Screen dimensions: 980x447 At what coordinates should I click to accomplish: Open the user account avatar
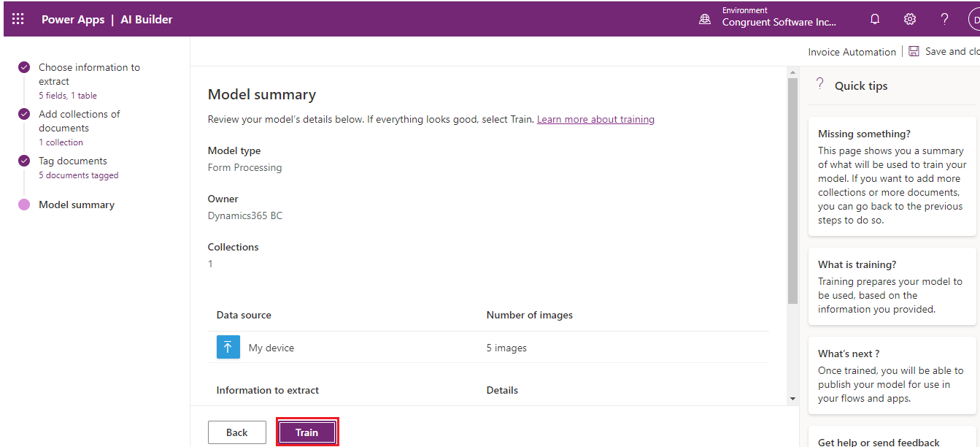point(974,20)
